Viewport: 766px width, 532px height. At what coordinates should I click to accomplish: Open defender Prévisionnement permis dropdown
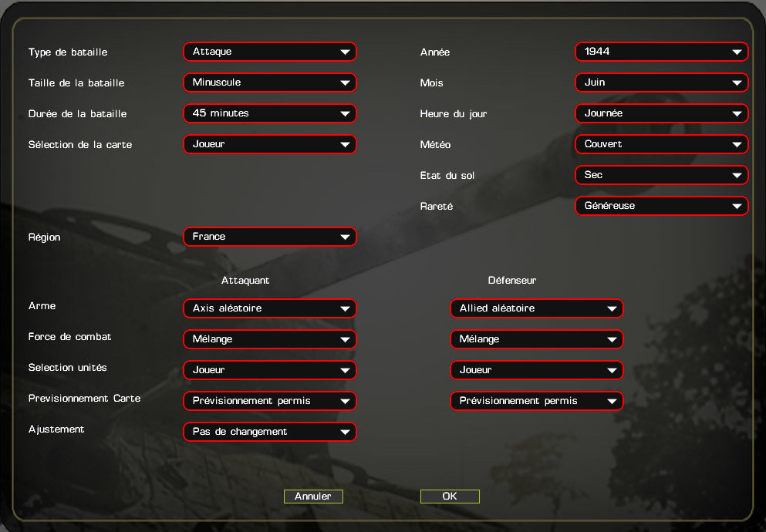(536, 401)
